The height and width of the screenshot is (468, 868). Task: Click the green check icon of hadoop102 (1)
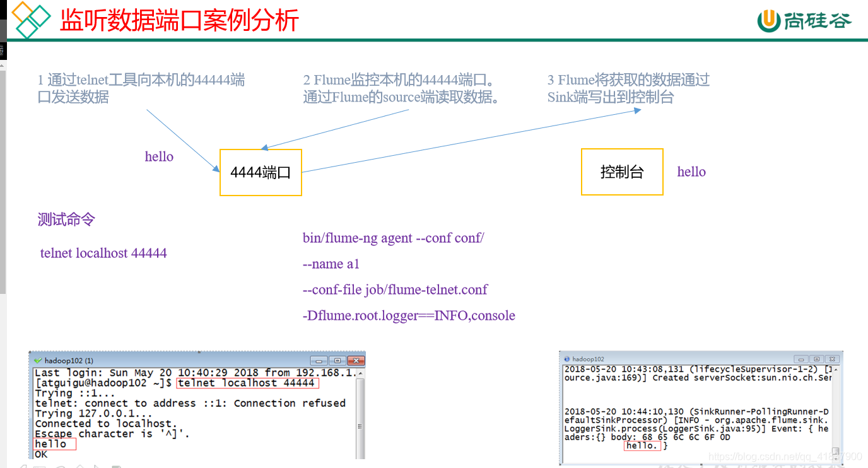coord(38,361)
